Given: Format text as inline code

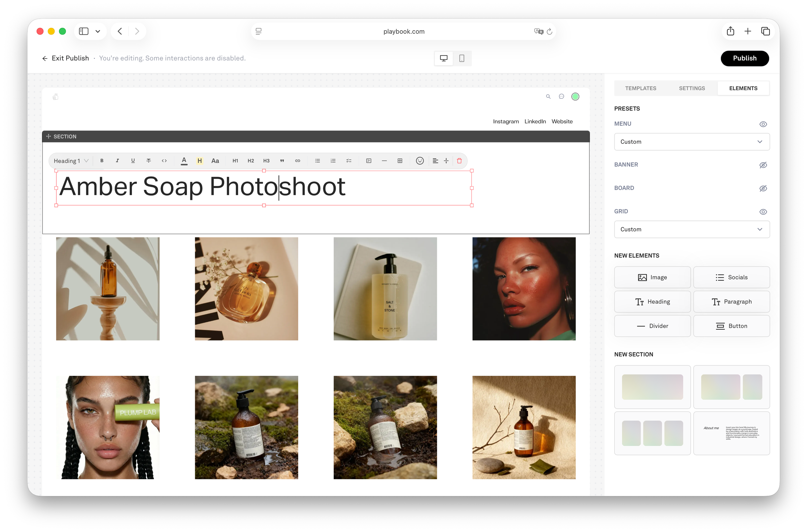Looking at the screenshot, I should [164, 161].
